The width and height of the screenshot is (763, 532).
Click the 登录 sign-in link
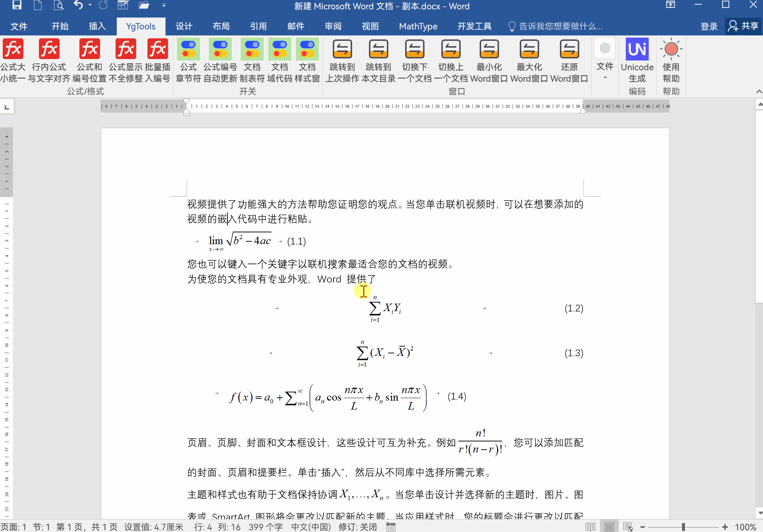coord(709,26)
